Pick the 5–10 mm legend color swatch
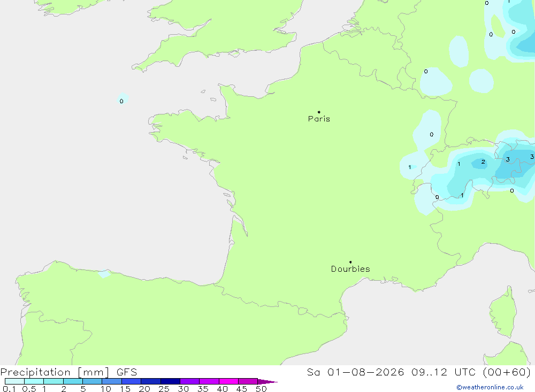Image resolution: width=535 pixels, height=392 pixels. 93,381
